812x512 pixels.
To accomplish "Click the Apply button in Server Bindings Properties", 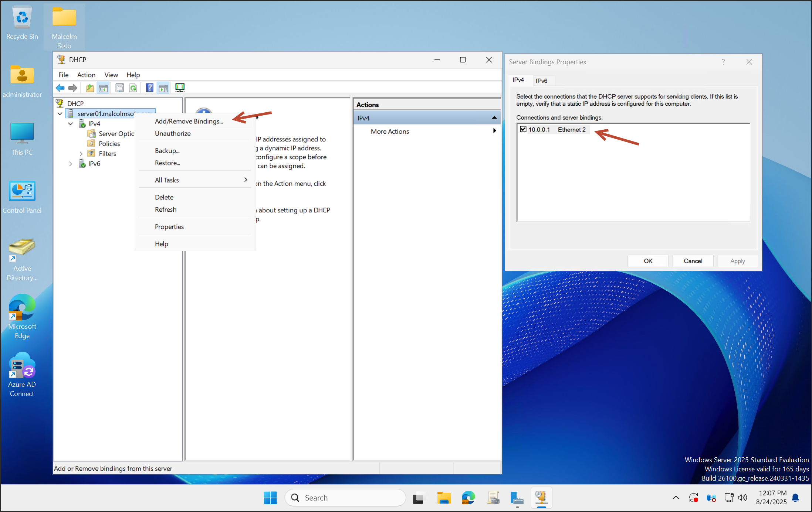I will [x=737, y=261].
